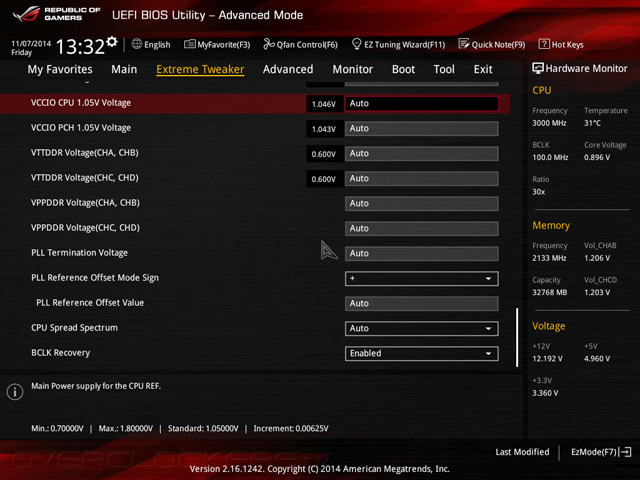Click the Quick Note notepad icon

[x=464, y=44]
